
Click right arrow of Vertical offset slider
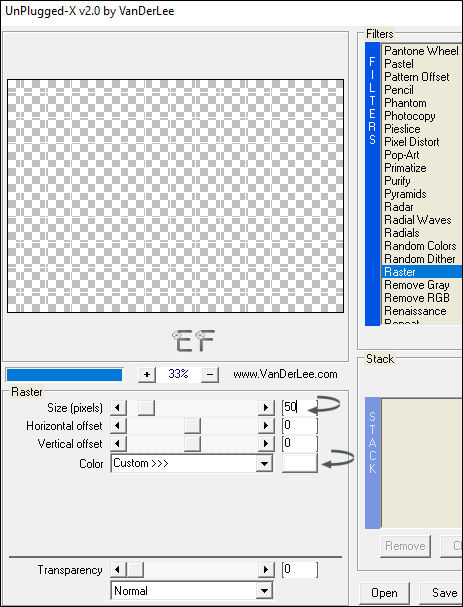click(x=266, y=444)
